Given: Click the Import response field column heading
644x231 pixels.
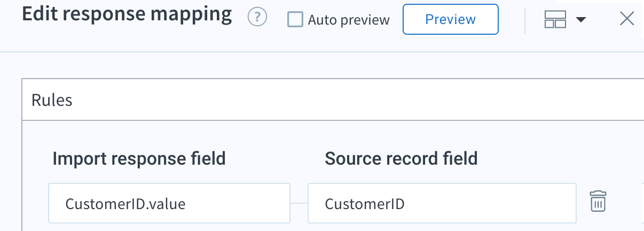Looking at the screenshot, I should click(139, 158).
